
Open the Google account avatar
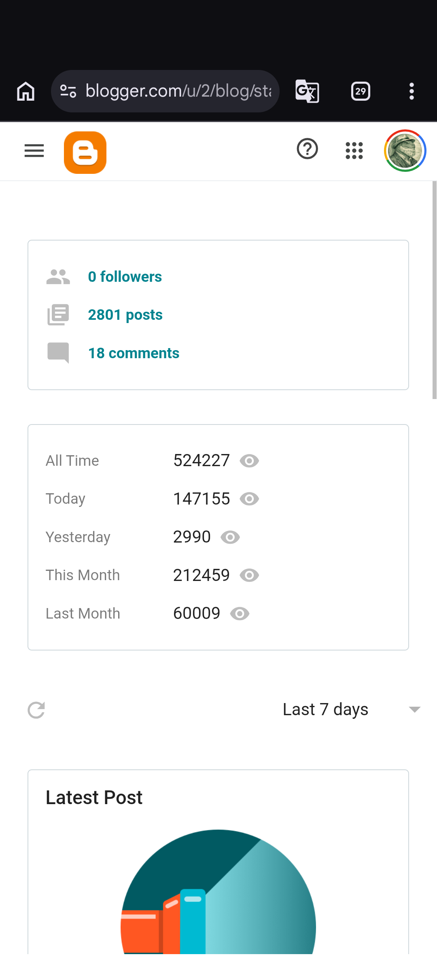point(405,150)
